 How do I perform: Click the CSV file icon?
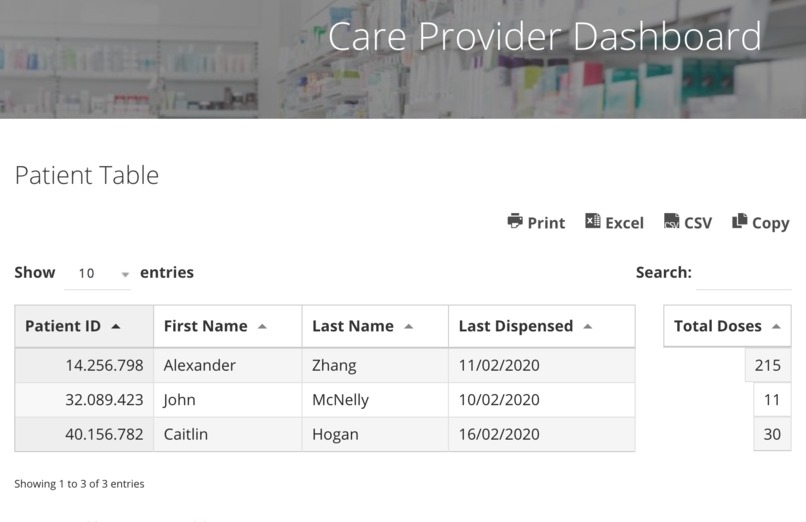pyautogui.click(x=671, y=221)
